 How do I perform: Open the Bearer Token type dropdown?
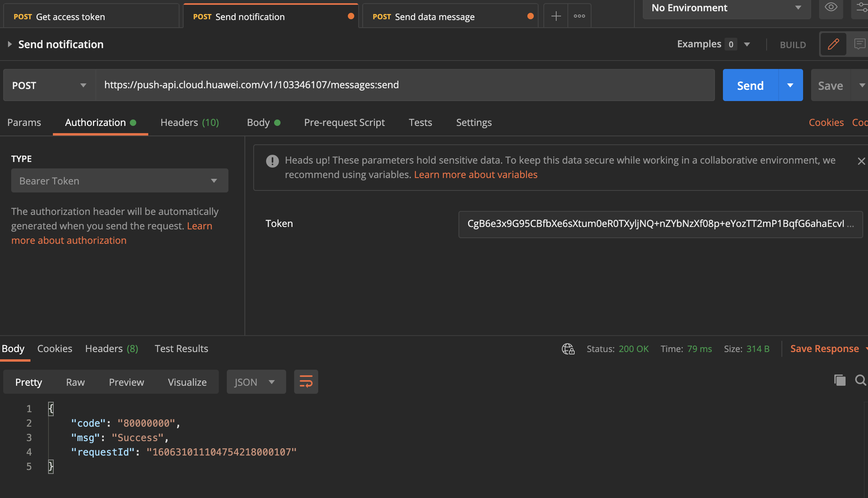(120, 180)
